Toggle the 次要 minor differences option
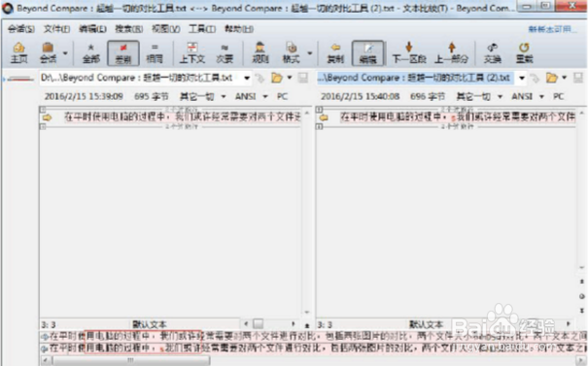Viewport: 588px width, 366px height. tap(225, 52)
